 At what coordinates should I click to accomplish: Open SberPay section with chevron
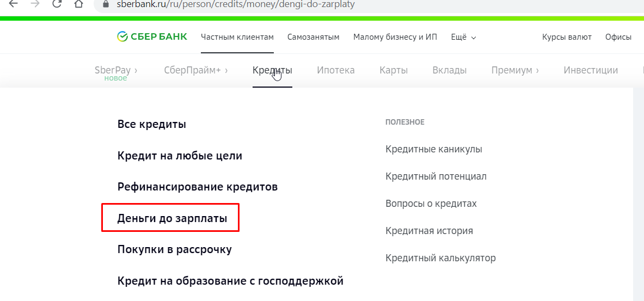(116, 70)
